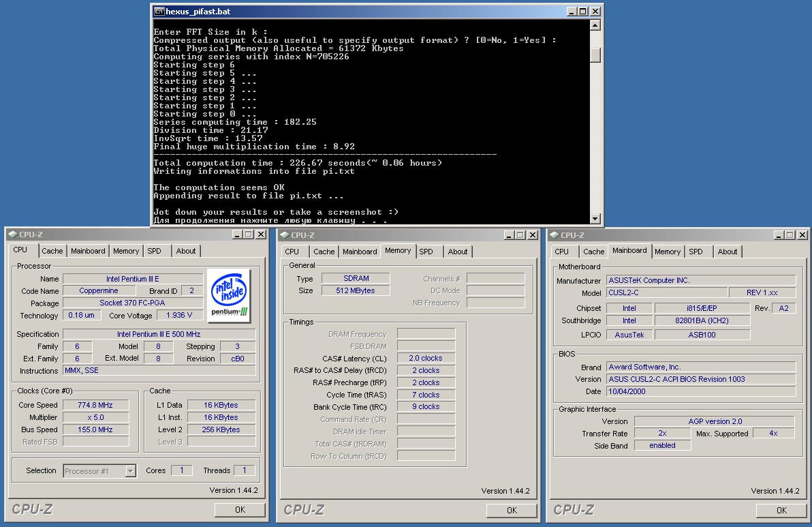Open About tab in the left CPU-Z window

pyautogui.click(x=186, y=252)
